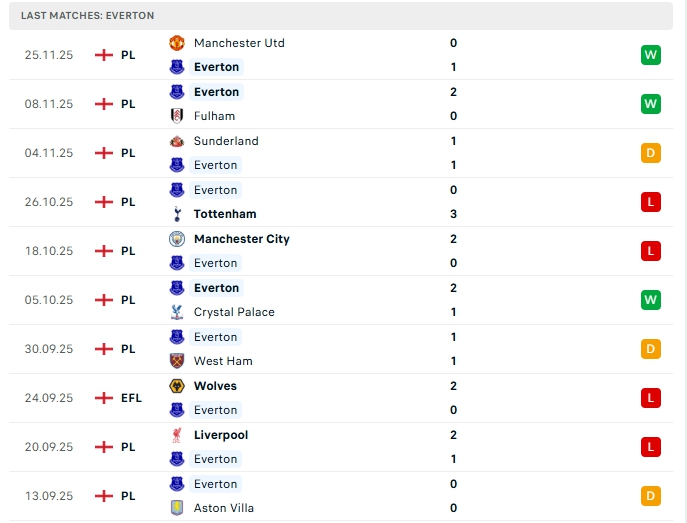Image resolution: width=687 pixels, height=523 pixels.
Task: Click the Sunderland club crest
Action: (x=177, y=141)
